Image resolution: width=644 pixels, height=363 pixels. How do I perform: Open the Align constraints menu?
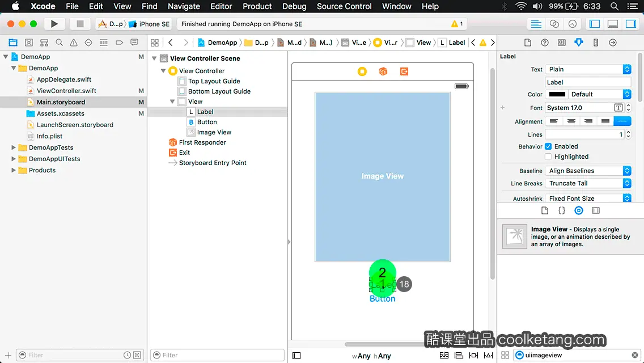(x=459, y=355)
